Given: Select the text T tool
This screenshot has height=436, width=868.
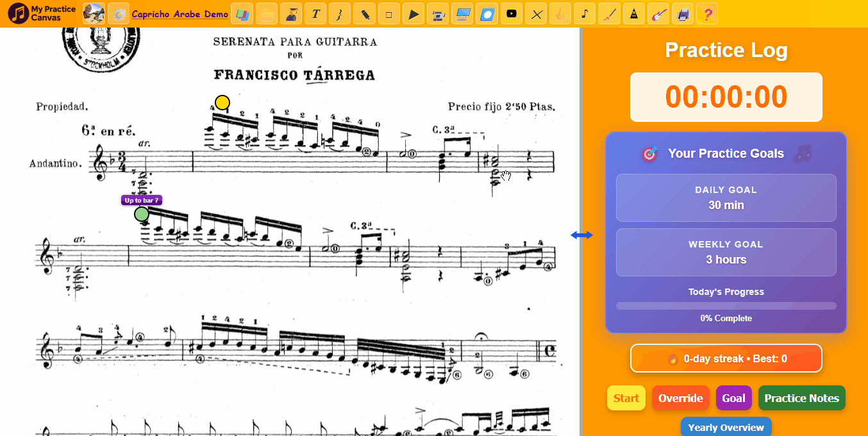Looking at the screenshot, I should click(316, 13).
